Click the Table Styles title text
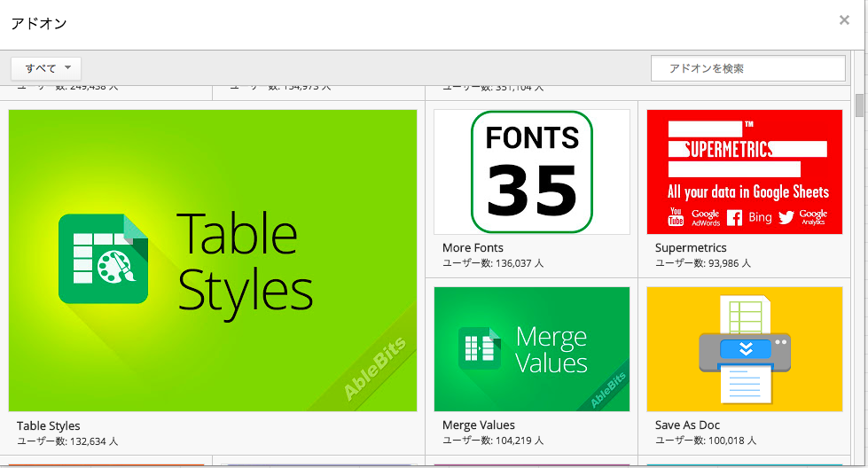The image size is (868, 468). click(48, 425)
